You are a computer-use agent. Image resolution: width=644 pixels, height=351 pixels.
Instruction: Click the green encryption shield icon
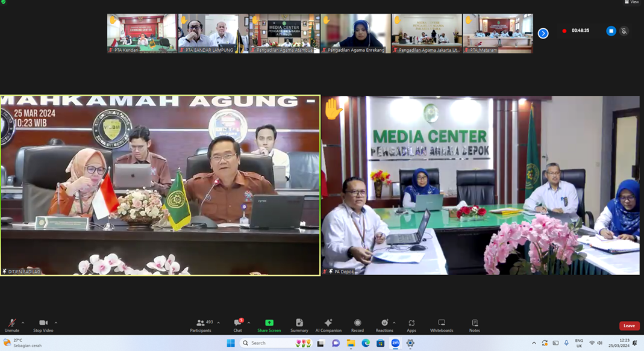pos(3,2)
